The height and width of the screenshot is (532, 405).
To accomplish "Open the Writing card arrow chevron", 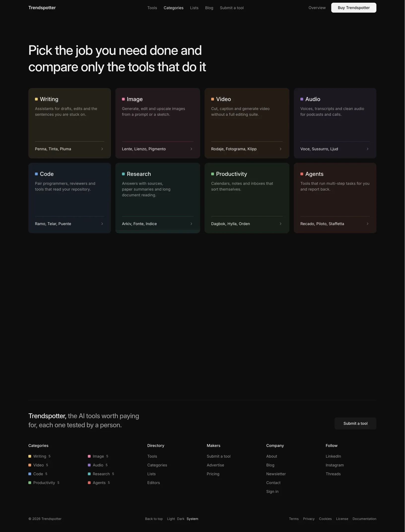I will pyautogui.click(x=102, y=149).
